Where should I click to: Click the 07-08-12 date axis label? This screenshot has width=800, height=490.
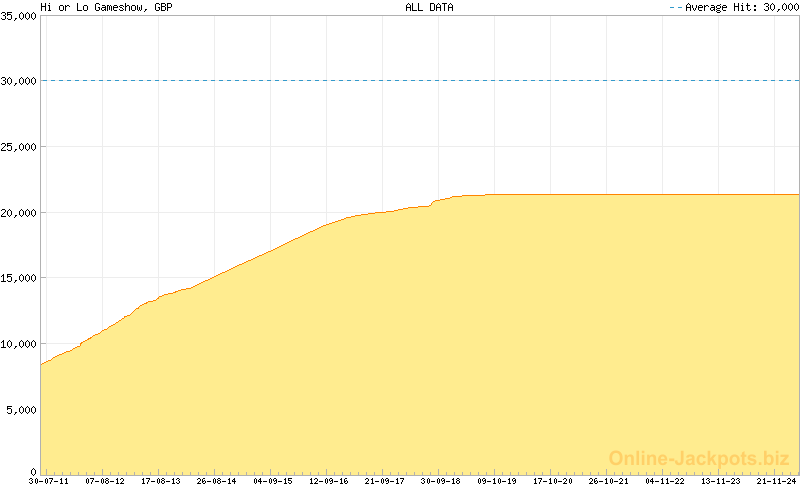(105, 481)
